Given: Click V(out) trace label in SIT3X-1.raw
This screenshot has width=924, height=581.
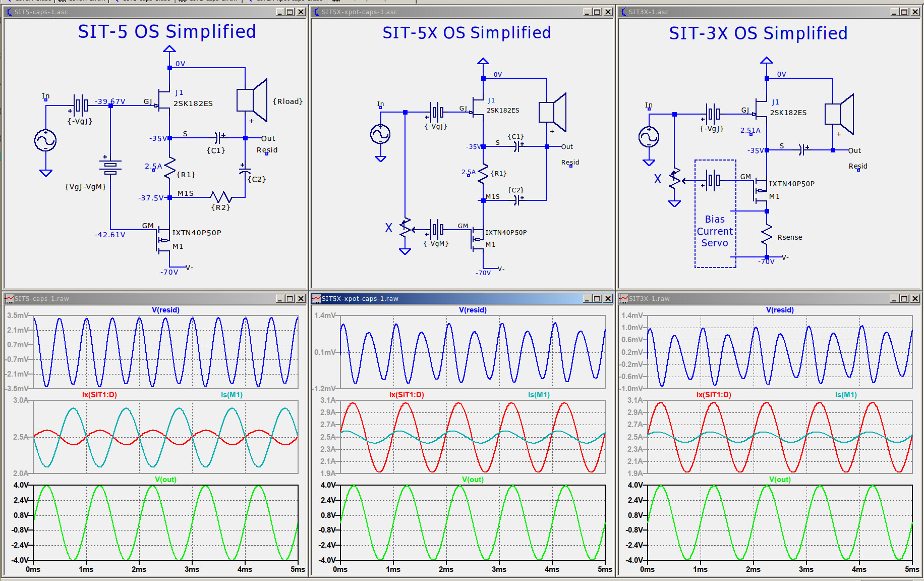Looking at the screenshot, I should (780, 480).
